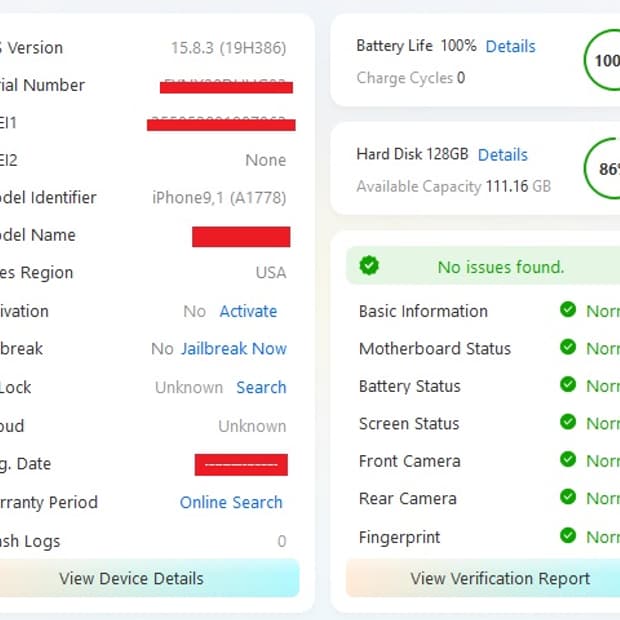
Task: Open the Hard Disk Details link
Action: pyautogui.click(x=503, y=155)
